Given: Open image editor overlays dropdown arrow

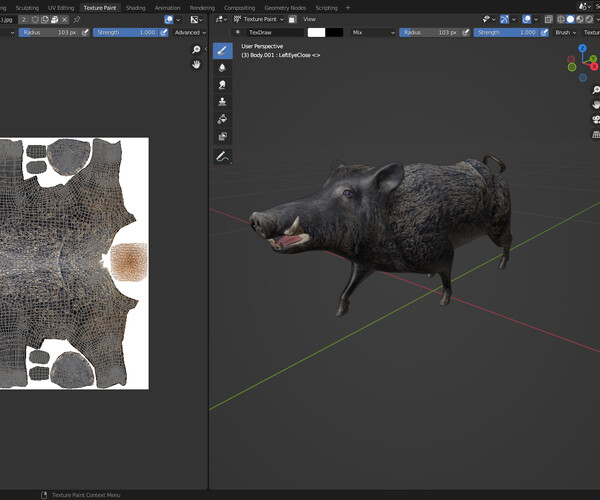Looking at the screenshot, I should pos(178,20).
